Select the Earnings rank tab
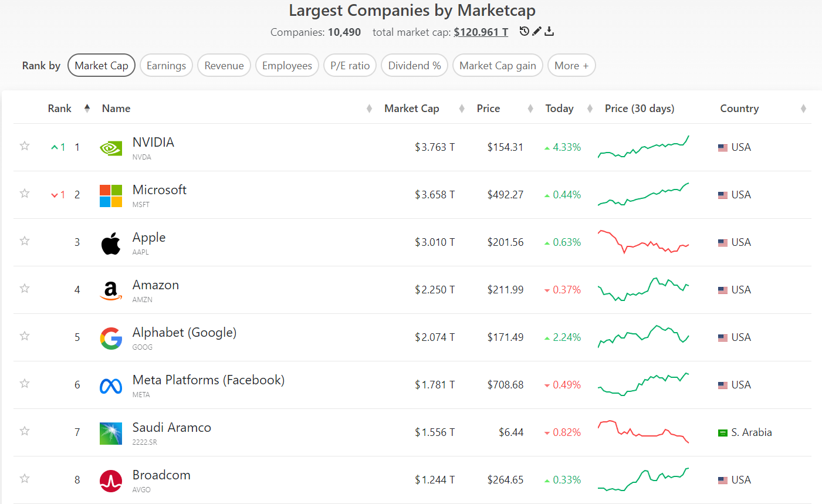 pos(166,66)
